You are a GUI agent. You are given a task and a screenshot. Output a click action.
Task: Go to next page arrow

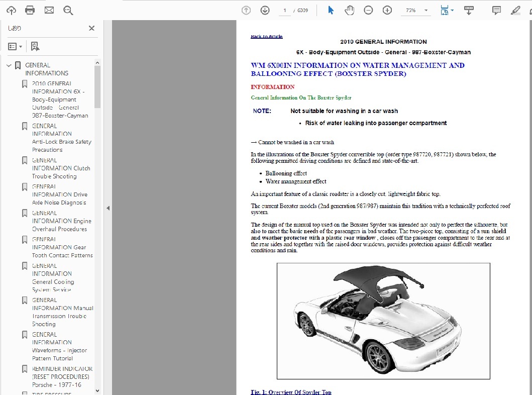click(x=265, y=11)
